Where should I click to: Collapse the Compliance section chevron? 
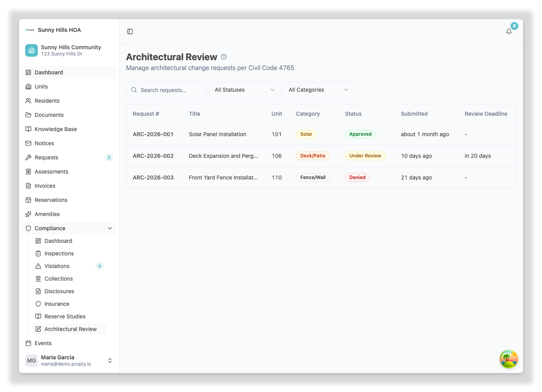(x=110, y=228)
